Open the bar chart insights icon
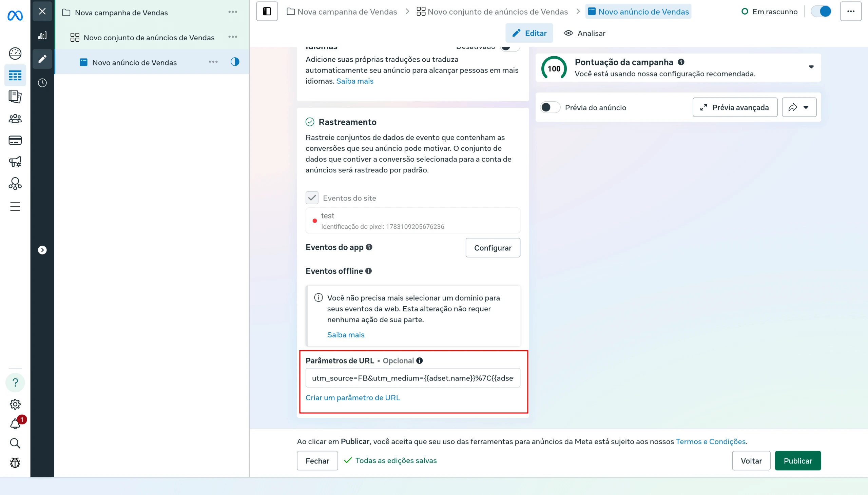The image size is (868, 495). (42, 35)
